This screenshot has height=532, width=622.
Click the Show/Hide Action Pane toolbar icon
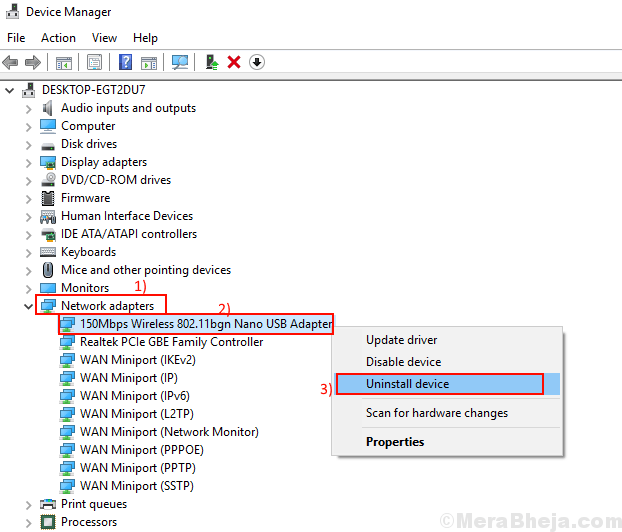pos(149,63)
